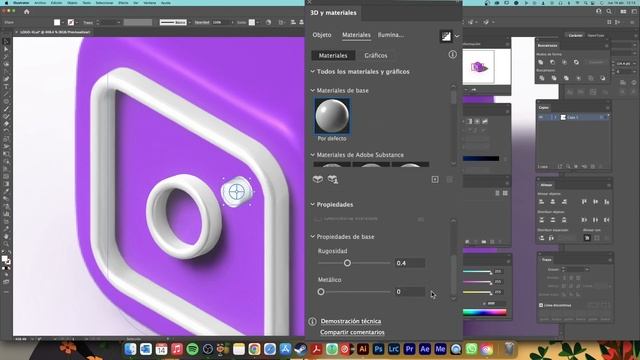Collapse Todos los materiales y gráficos section
This screenshot has width=640, height=360.
click(313, 71)
